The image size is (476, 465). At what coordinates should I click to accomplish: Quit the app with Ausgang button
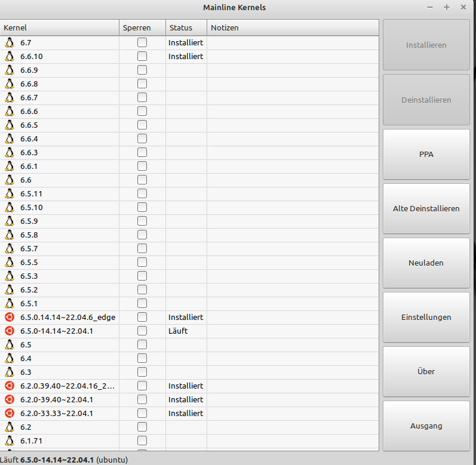(426, 426)
